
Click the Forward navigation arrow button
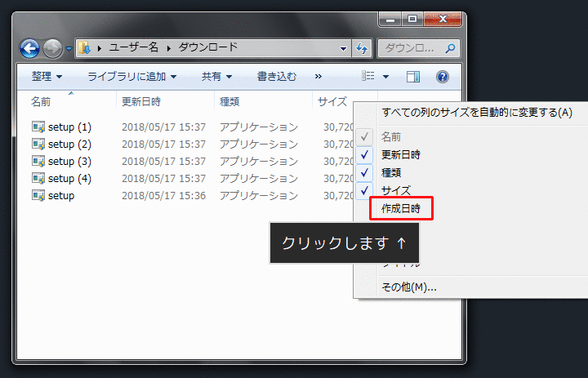(52, 48)
